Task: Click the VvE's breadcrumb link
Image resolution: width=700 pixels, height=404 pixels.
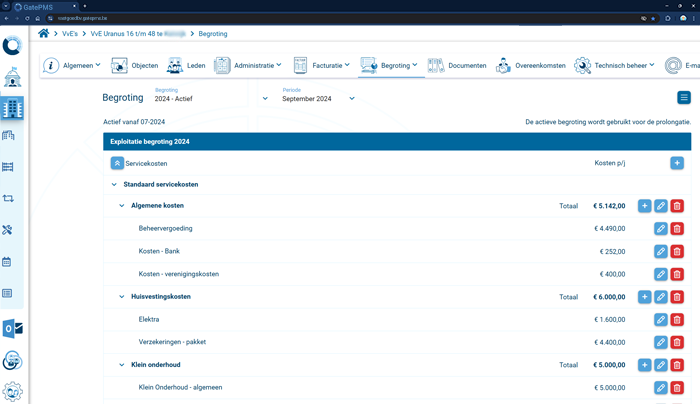Action: [x=69, y=33]
